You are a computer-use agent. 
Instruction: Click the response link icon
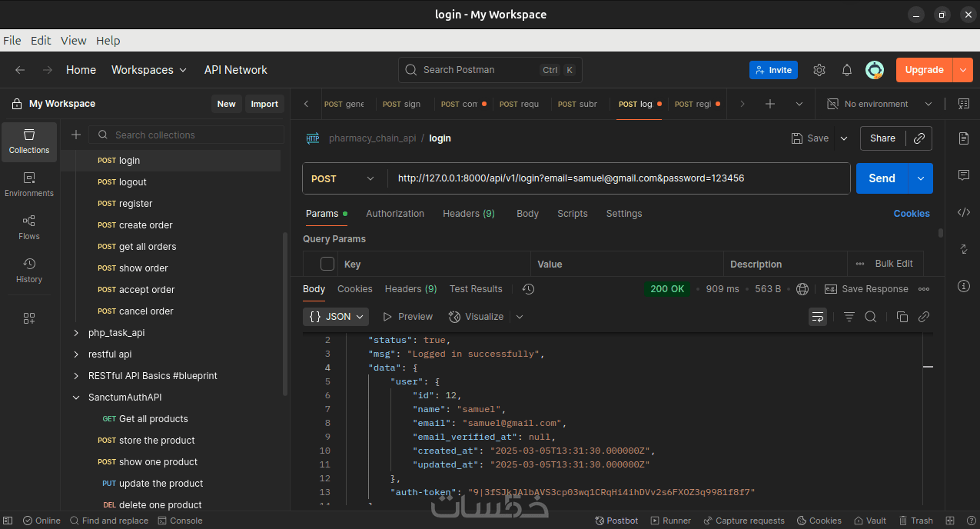(x=924, y=317)
